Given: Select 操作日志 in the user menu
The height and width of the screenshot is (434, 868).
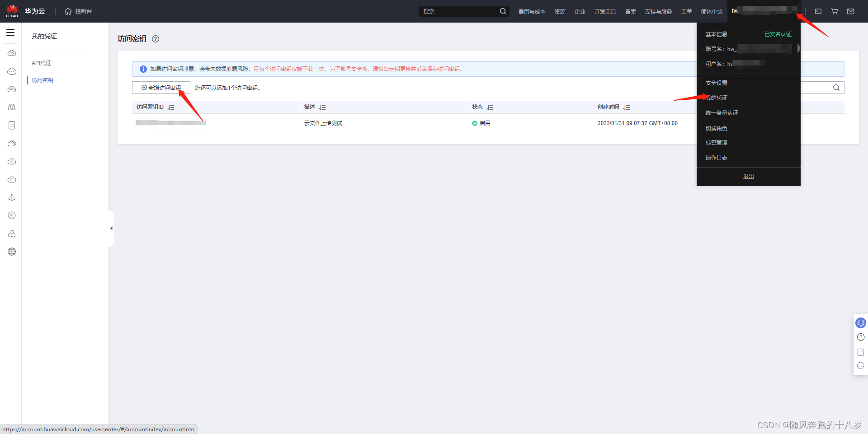Looking at the screenshot, I should (x=717, y=158).
